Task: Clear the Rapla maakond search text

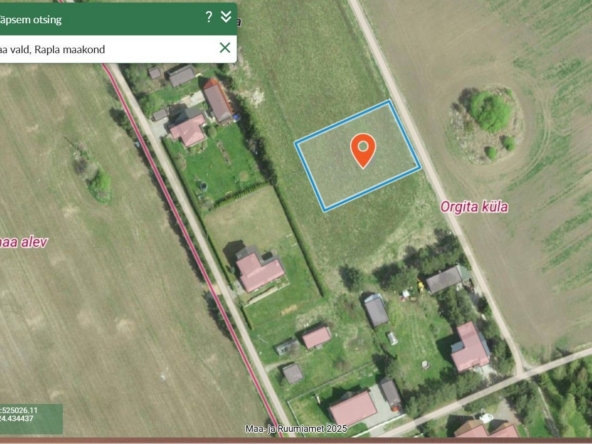Action: click(x=225, y=48)
